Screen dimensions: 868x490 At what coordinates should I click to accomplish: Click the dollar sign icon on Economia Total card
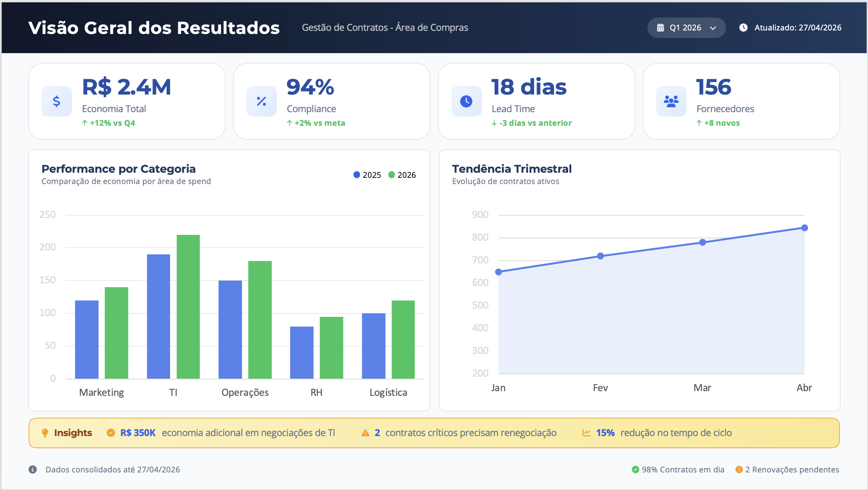pos(57,101)
